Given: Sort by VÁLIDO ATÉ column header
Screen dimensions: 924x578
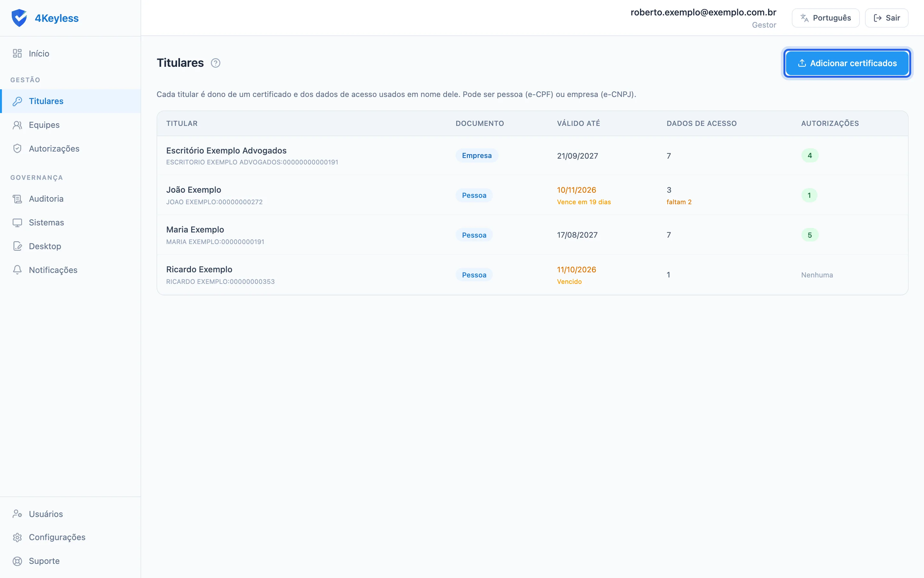Looking at the screenshot, I should pyautogui.click(x=578, y=124).
